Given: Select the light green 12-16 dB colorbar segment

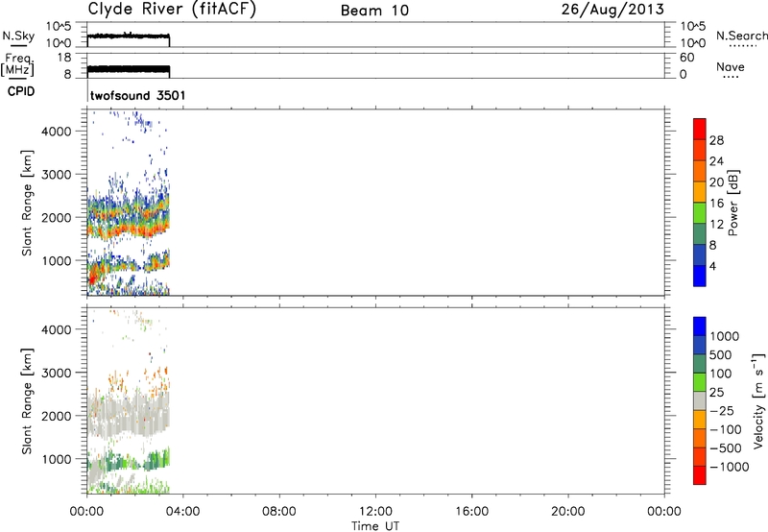Looking at the screenshot, I should coord(700,213).
